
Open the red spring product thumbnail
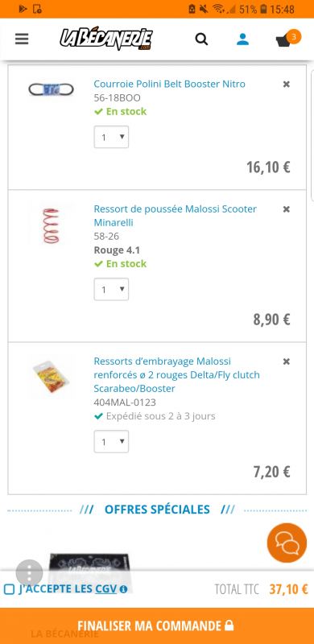tap(51, 225)
